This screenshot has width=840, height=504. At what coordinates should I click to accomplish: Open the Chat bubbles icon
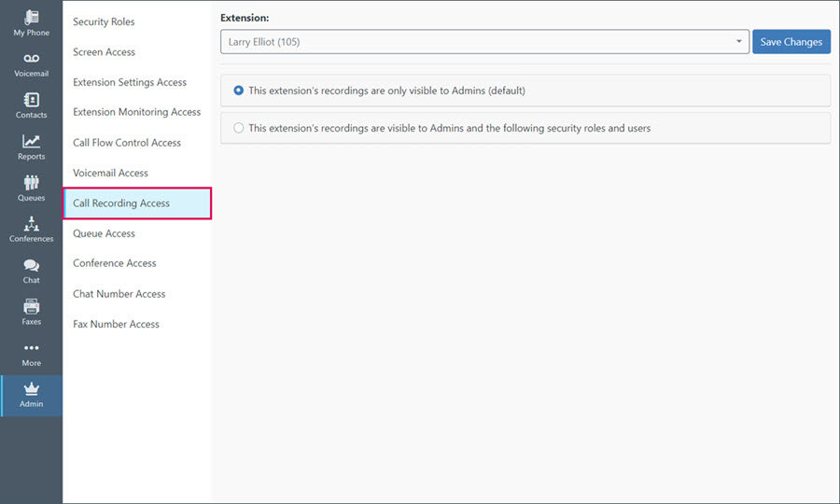[x=31, y=265]
